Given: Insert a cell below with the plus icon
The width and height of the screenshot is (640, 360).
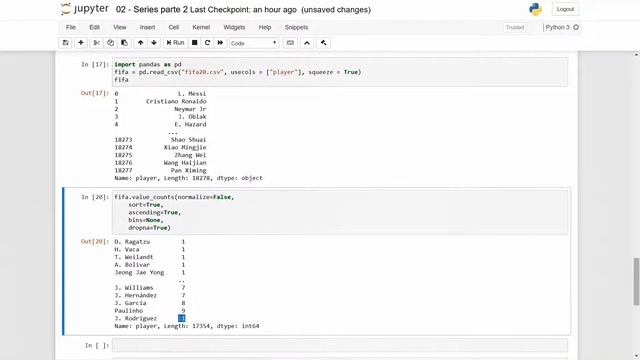Looking at the screenshot, I should (81, 43).
